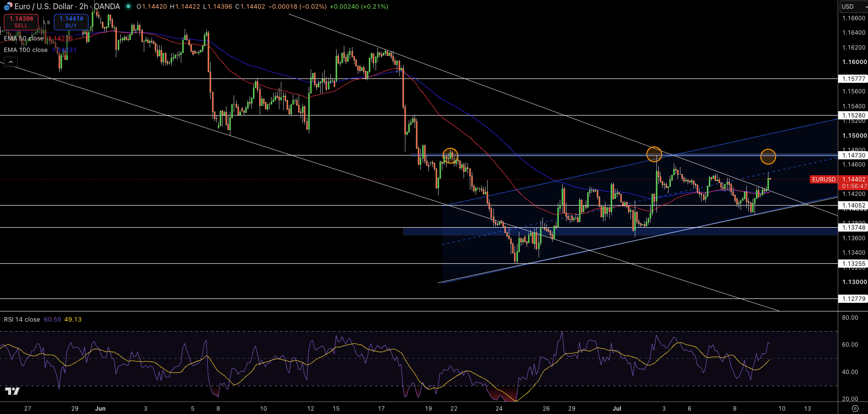The image size is (868, 414).
Task: Collapse the indicator legend with chevron
Action: point(11,62)
